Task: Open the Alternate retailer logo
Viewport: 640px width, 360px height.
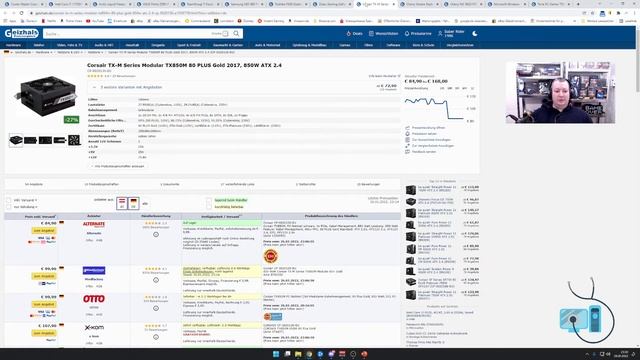Action: point(94,224)
